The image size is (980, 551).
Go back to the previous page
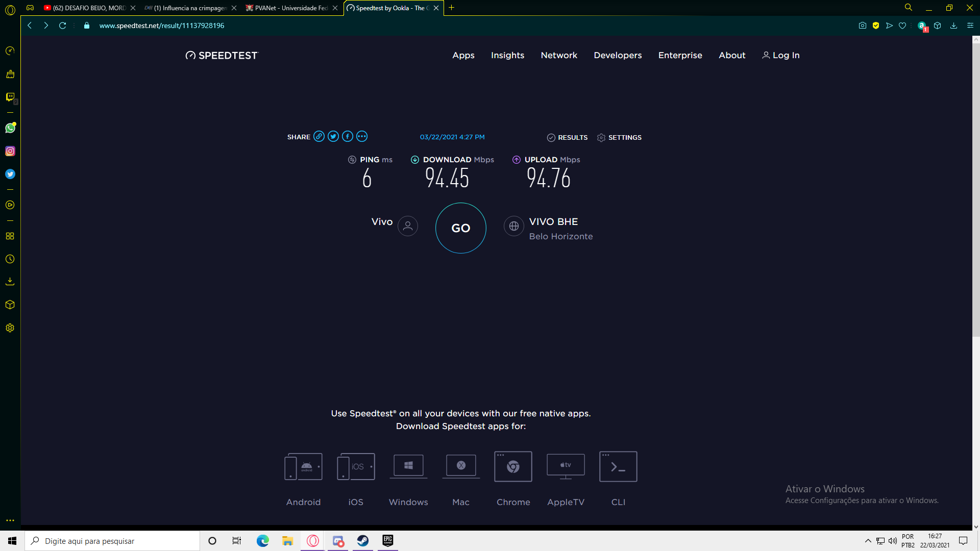pyautogui.click(x=30, y=26)
